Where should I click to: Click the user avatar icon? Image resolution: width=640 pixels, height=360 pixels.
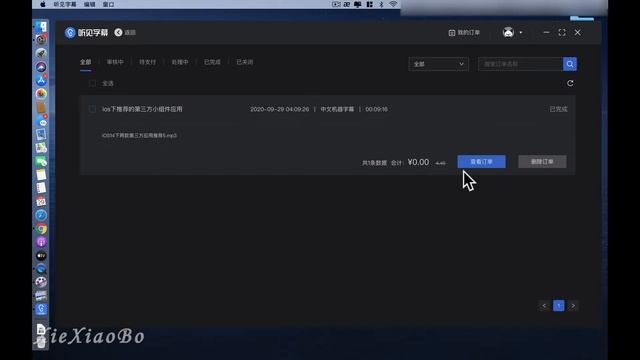pyautogui.click(x=508, y=32)
